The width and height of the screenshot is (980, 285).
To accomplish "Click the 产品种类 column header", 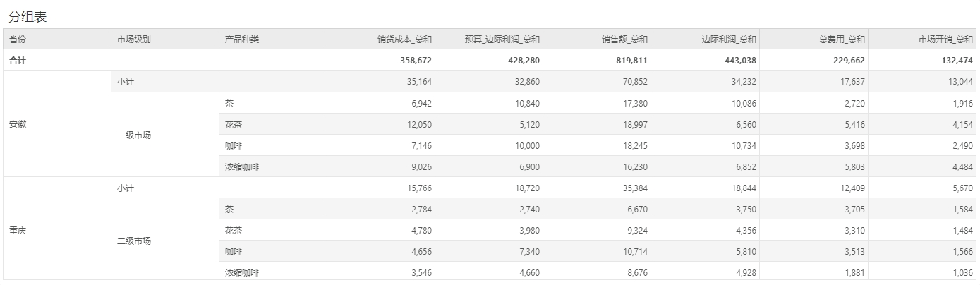I will coord(272,40).
